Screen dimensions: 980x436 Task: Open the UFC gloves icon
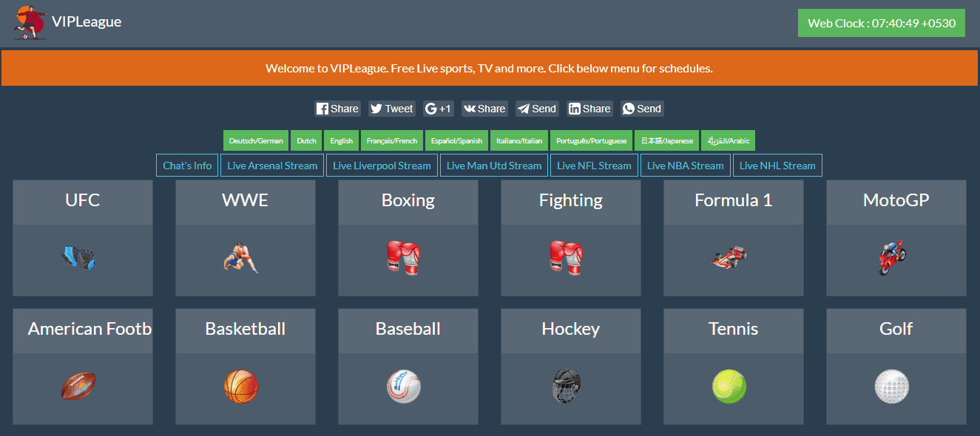pyautogui.click(x=78, y=258)
